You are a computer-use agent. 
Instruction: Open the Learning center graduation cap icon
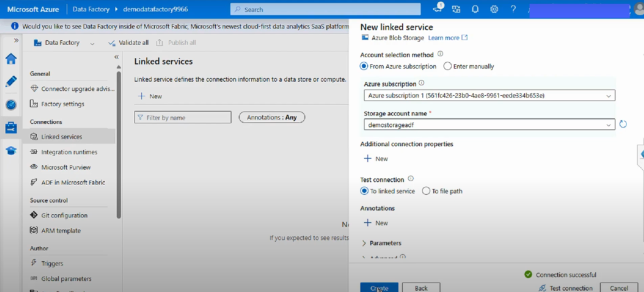[x=11, y=150]
